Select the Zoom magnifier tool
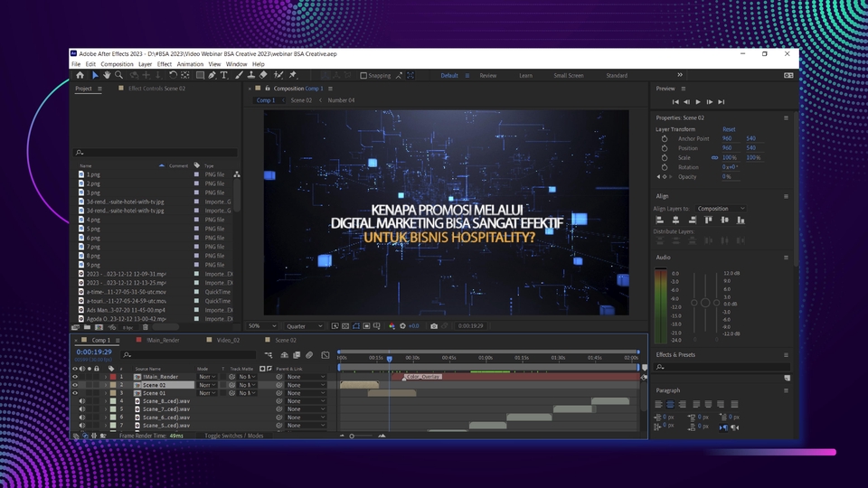The width and height of the screenshot is (868, 488). tap(119, 75)
